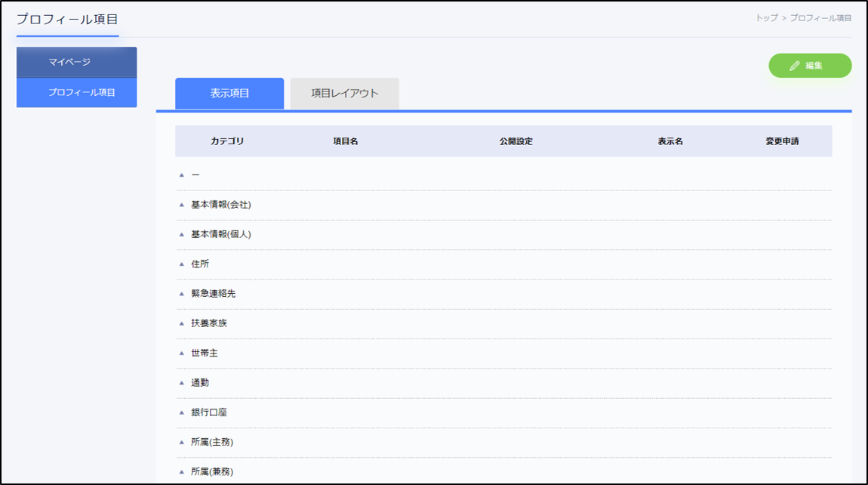Viewport: 868px width, 485px height.
Task: Switch to the 項目レイアウト tab
Action: (345, 94)
